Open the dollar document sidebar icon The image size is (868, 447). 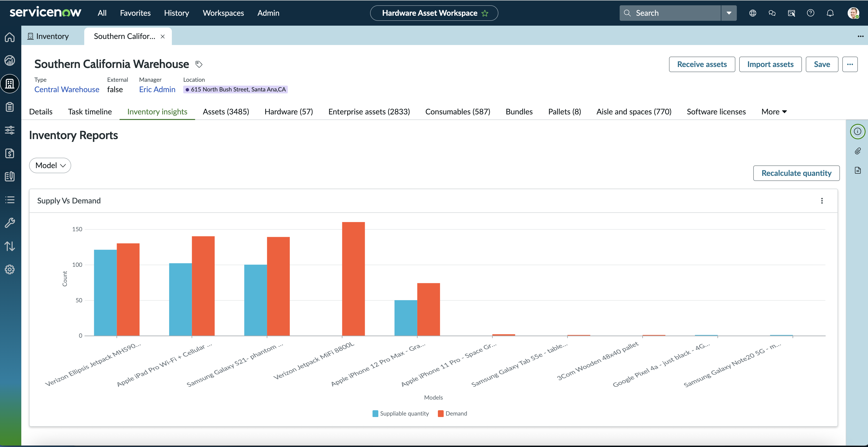point(10,153)
